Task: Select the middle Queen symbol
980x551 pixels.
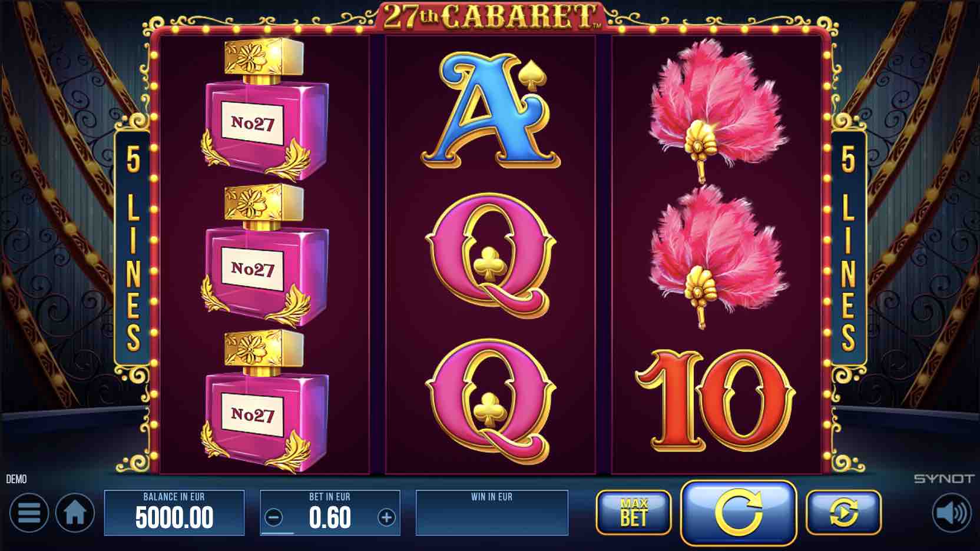Action: [490, 255]
